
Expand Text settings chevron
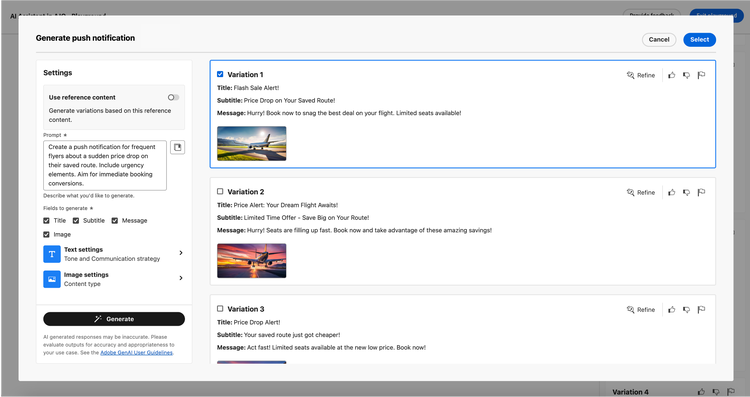coord(181,253)
